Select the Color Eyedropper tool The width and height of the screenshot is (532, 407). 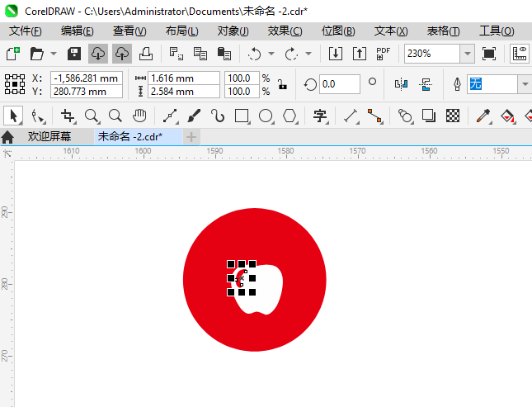(483, 116)
